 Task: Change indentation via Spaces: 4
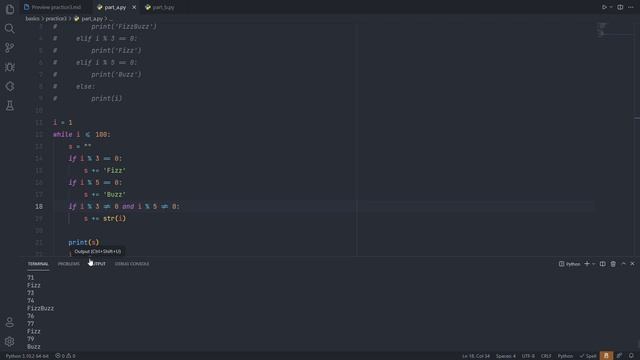(x=506, y=356)
